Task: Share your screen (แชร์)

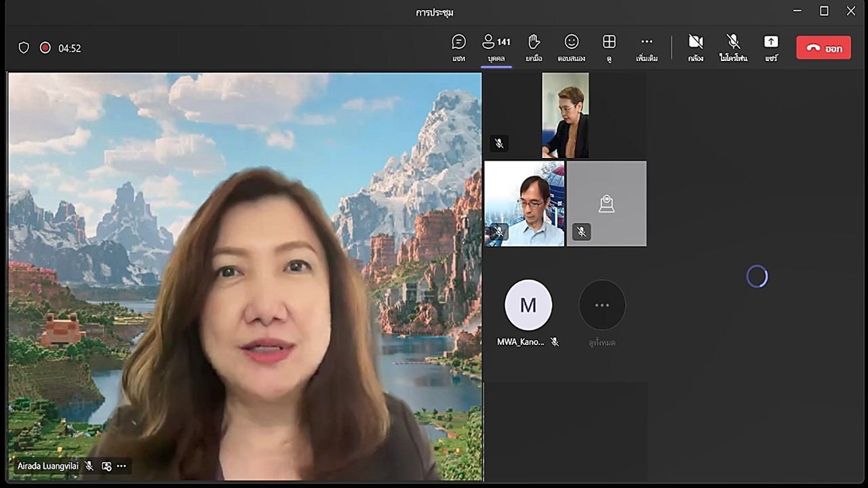Action: [771, 47]
